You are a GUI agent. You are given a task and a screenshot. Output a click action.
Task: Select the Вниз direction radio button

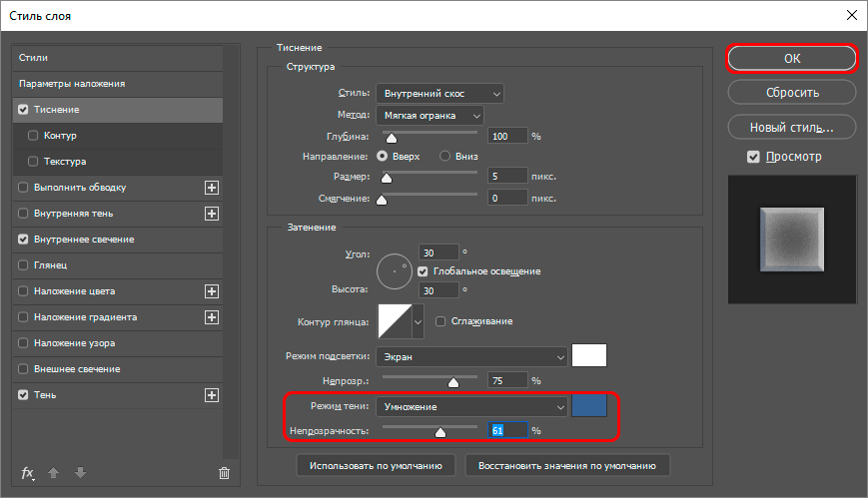[445, 157]
